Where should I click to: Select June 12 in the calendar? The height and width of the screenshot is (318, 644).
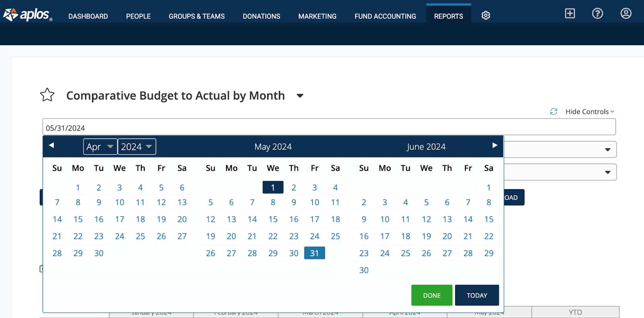(426, 219)
